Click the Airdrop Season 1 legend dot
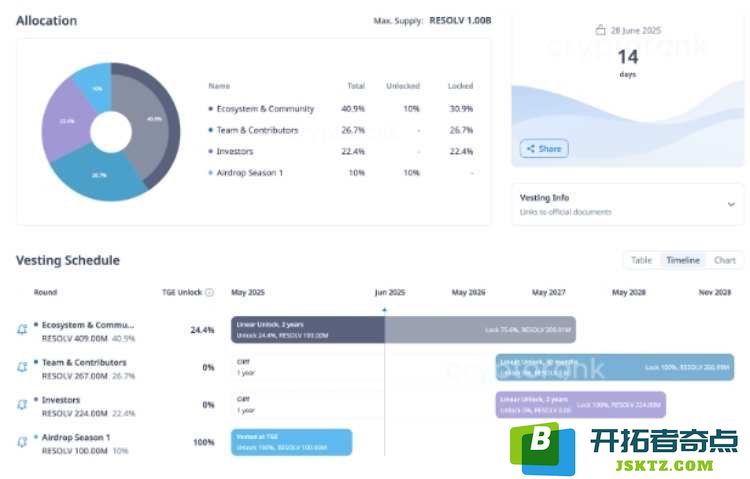Screen dimensions: 750x479 click(x=210, y=172)
